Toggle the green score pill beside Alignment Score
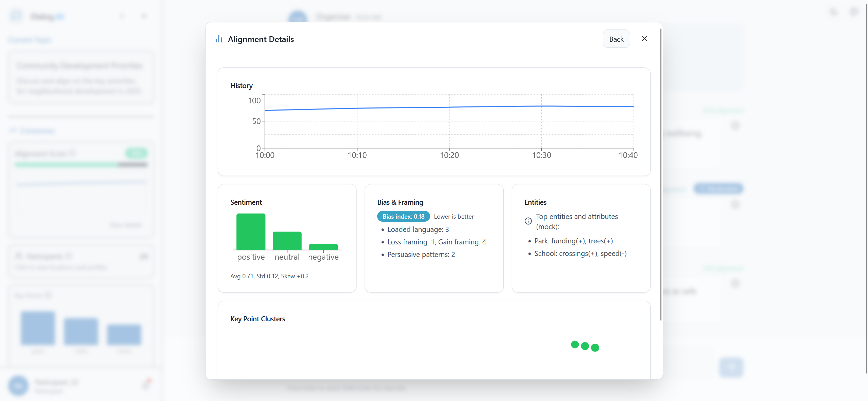This screenshot has width=868, height=401. point(136,153)
